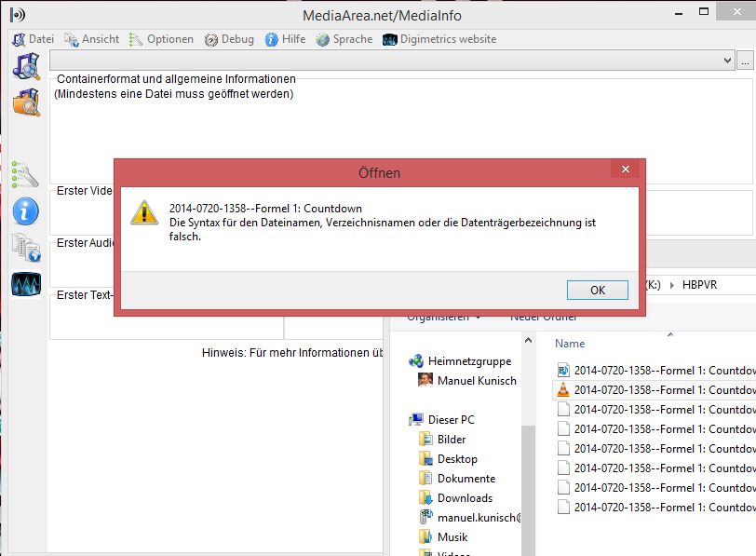The image size is (756, 556).
Task: Open the Dokumente folder in the tree
Action: (x=466, y=479)
